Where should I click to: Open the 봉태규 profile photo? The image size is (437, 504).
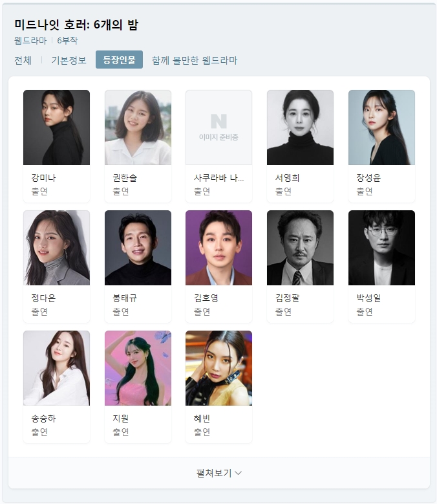click(x=138, y=248)
